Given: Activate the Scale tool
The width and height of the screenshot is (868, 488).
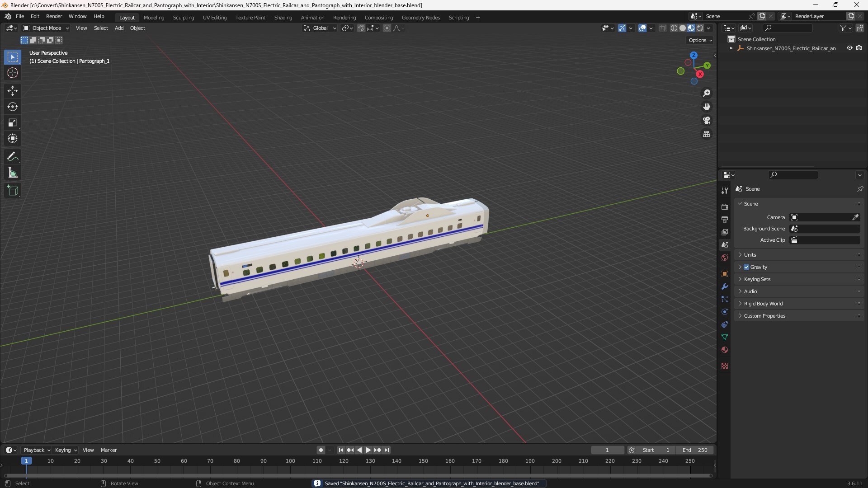Looking at the screenshot, I should coord(13,122).
